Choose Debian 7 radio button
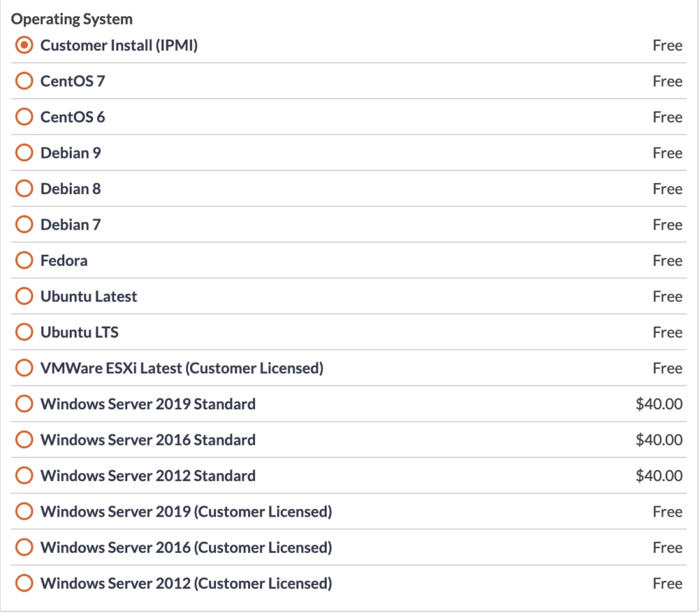Image resolution: width=700 pixels, height=613 pixels. [24, 225]
